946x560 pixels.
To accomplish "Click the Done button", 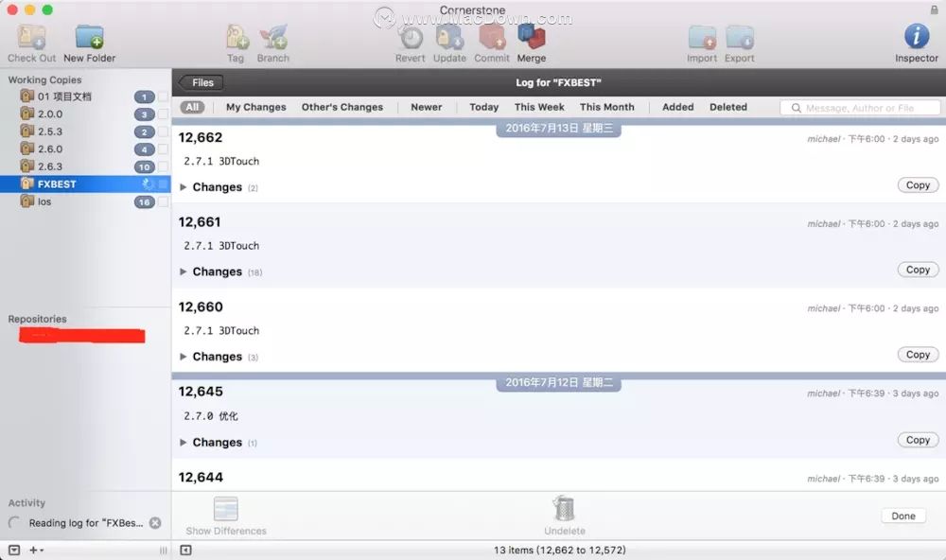I will 903,516.
